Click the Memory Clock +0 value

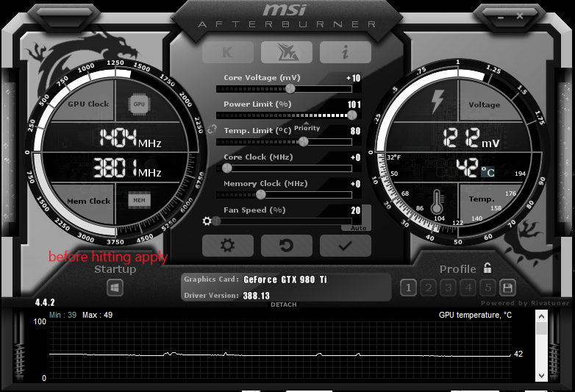coord(355,184)
